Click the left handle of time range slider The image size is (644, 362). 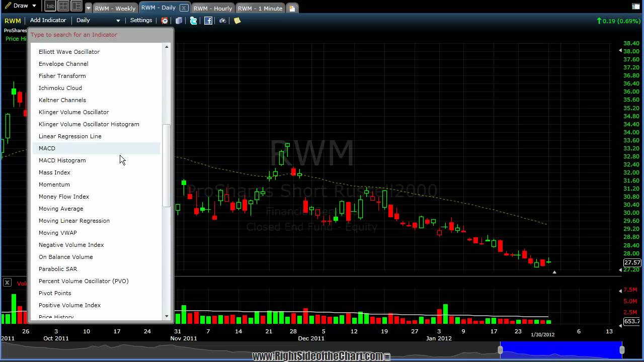coord(500,349)
